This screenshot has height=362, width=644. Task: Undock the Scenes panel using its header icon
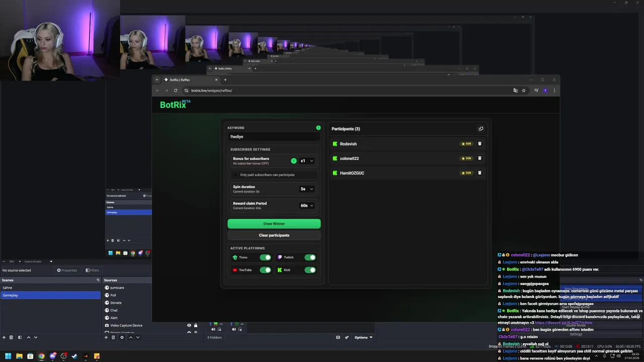pos(98,280)
